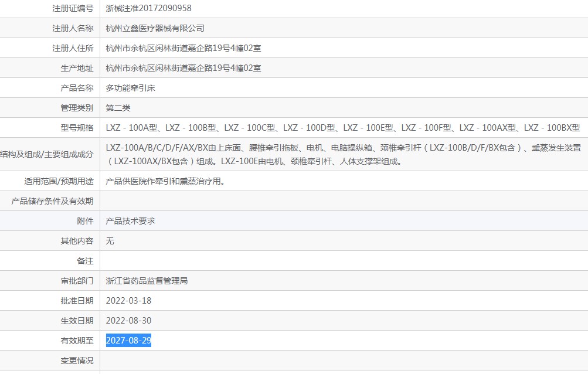The image size is (588, 374).
Task: Select the 备注 label
Action: 85,261
